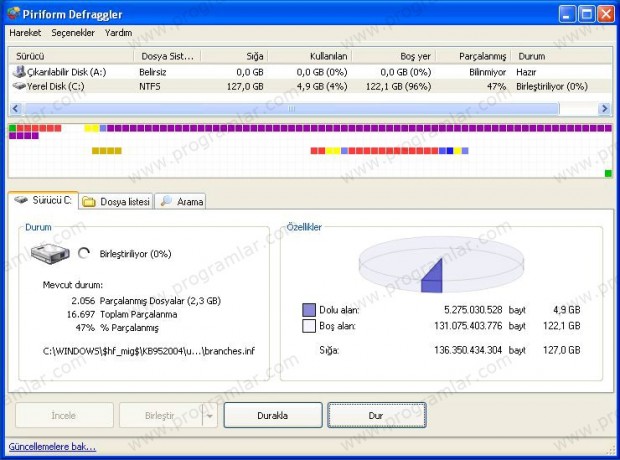Sort by the Kullanılan column header
The width and height of the screenshot is (620, 460).
(310, 56)
